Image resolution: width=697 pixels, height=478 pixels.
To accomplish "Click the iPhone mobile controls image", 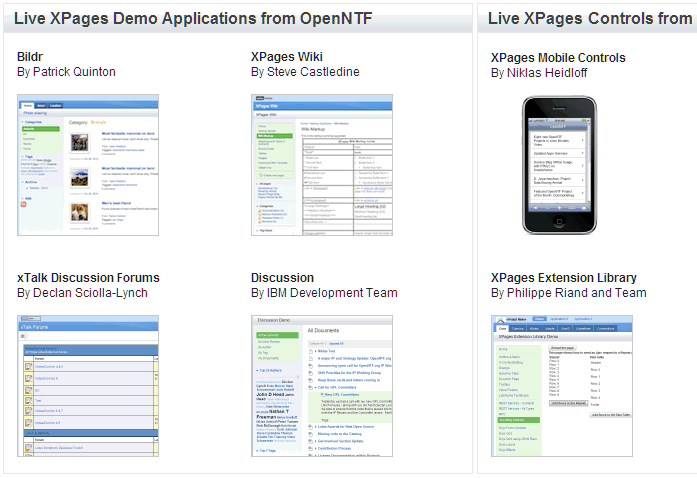I will pos(559,165).
